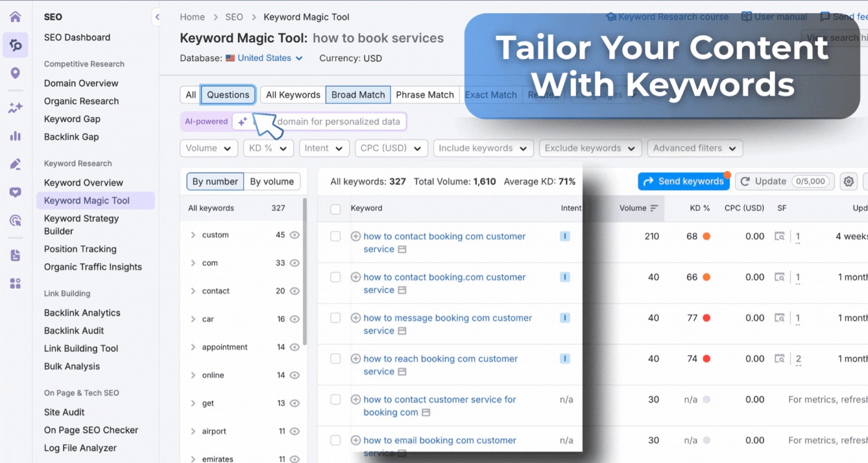Viewport: 868px width, 463px height.
Task: Check 'how to contact booking com customer service' row
Action: tap(336, 236)
